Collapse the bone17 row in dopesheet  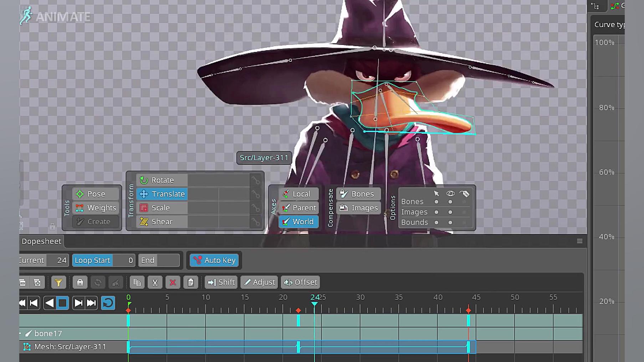[21, 333]
